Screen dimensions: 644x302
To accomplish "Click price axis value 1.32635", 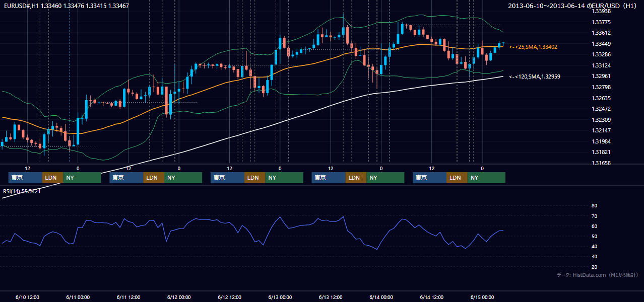I will [601, 98].
